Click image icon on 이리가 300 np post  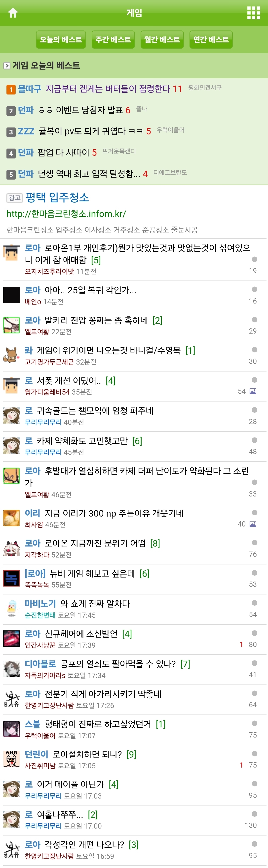pyautogui.click(x=253, y=524)
